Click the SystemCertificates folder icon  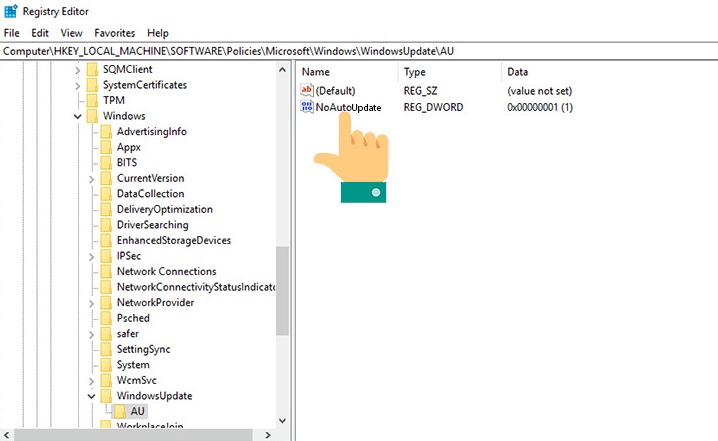92,85
